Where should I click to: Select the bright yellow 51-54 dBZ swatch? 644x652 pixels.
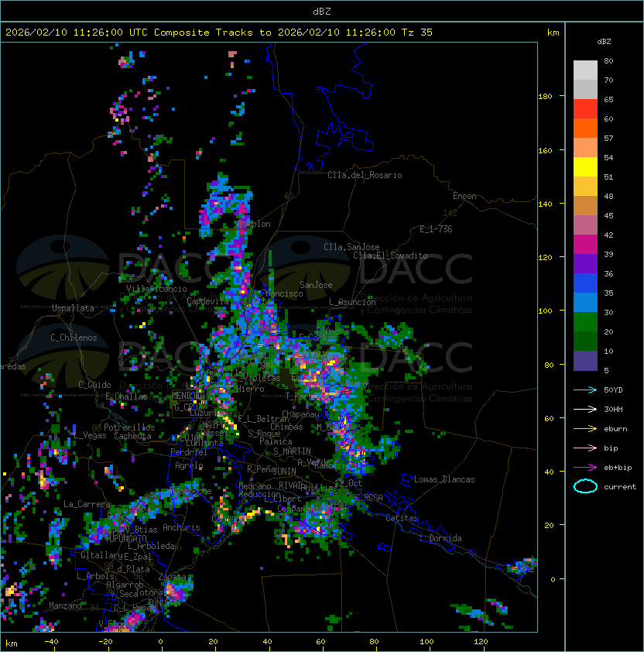pyautogui.click(x=585, y=166)
